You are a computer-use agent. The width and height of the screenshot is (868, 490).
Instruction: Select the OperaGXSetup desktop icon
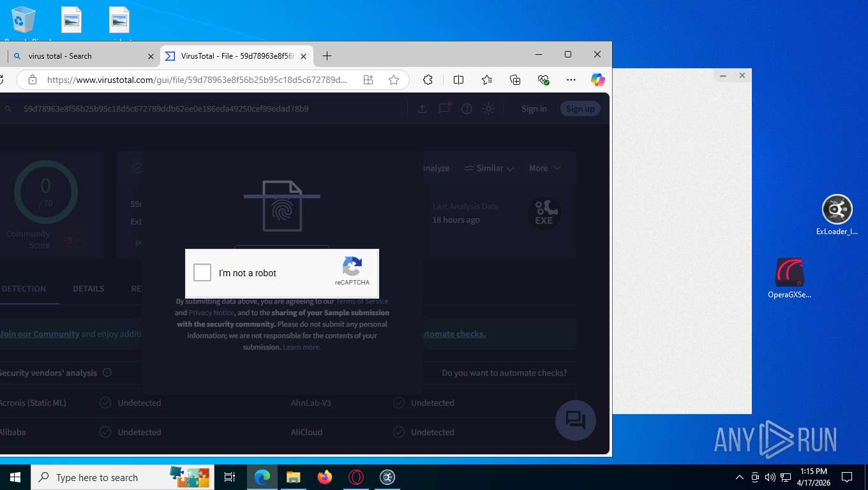click(x=789, y=279)
